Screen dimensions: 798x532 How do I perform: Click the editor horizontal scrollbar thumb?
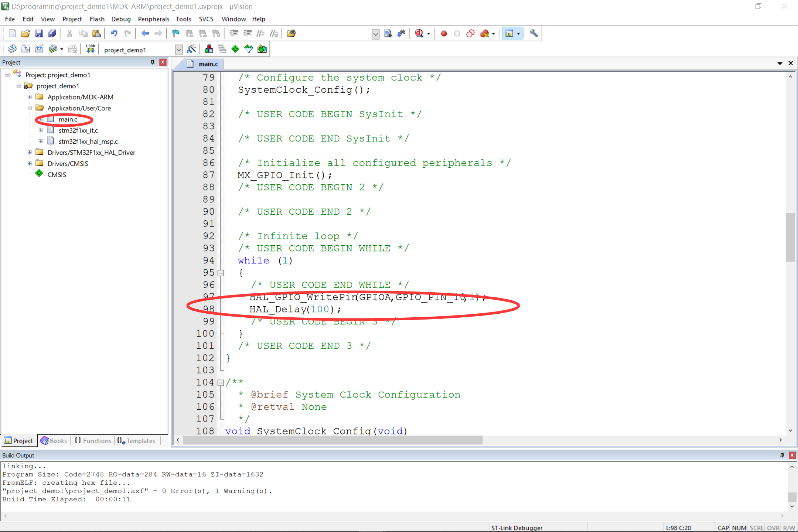click(332, 440)
